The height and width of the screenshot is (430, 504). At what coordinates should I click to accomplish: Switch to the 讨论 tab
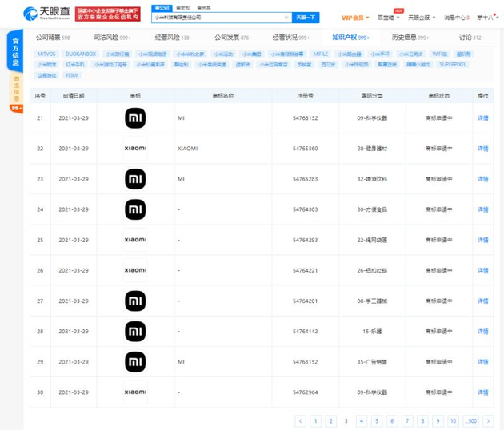tap(470, 38)
